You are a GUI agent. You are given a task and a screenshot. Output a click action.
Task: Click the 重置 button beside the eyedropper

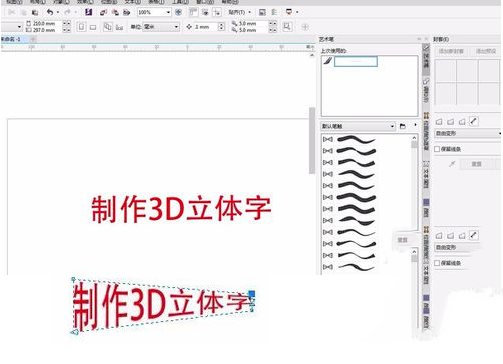coord(476,164)
